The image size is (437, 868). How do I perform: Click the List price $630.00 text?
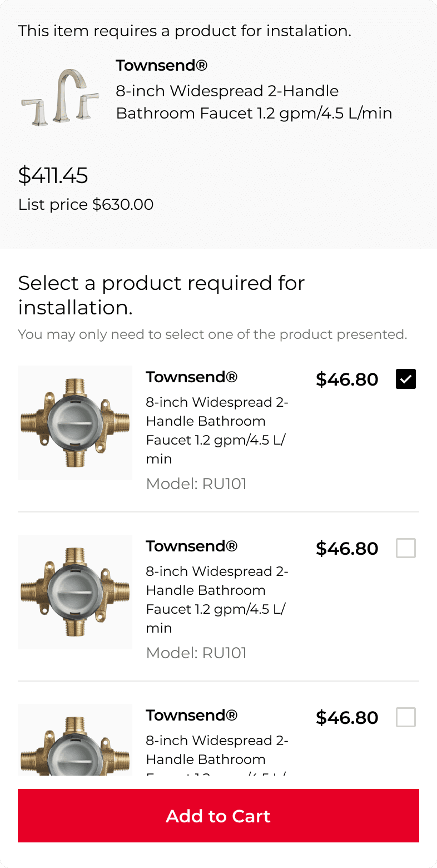[x=86, y=205]
